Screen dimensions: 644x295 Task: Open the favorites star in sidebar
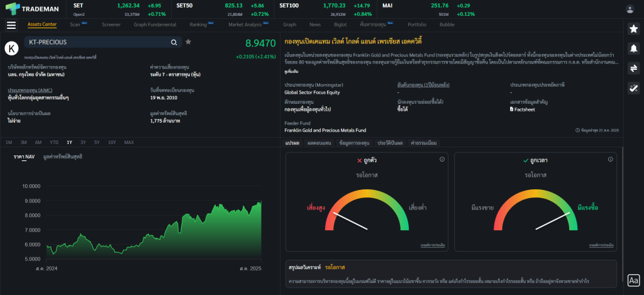pos(633,29)
